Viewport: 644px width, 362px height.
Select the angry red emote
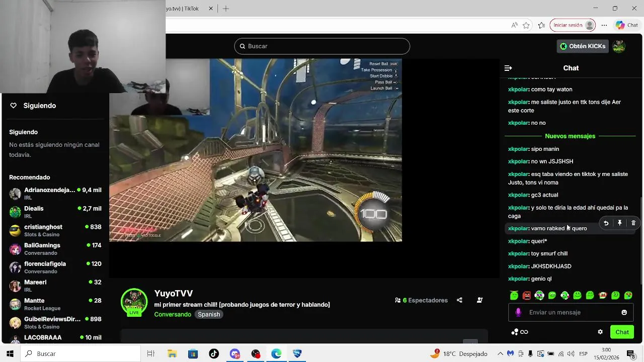527,296
